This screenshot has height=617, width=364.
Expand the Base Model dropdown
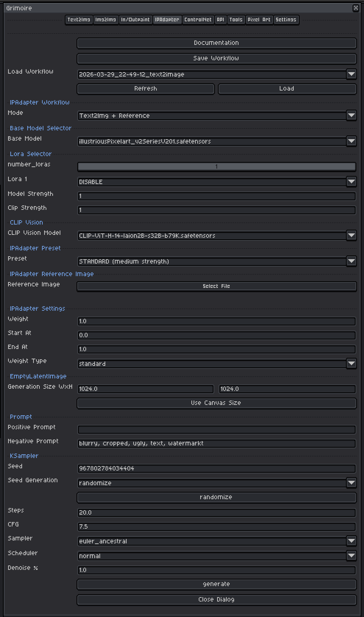coord(217,141)
